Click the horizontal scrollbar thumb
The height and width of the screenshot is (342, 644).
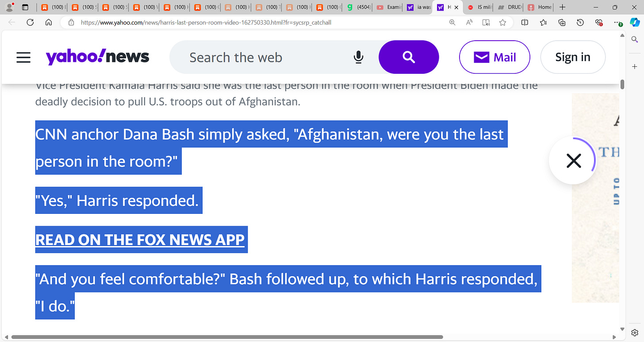click(x=227, y=337)
